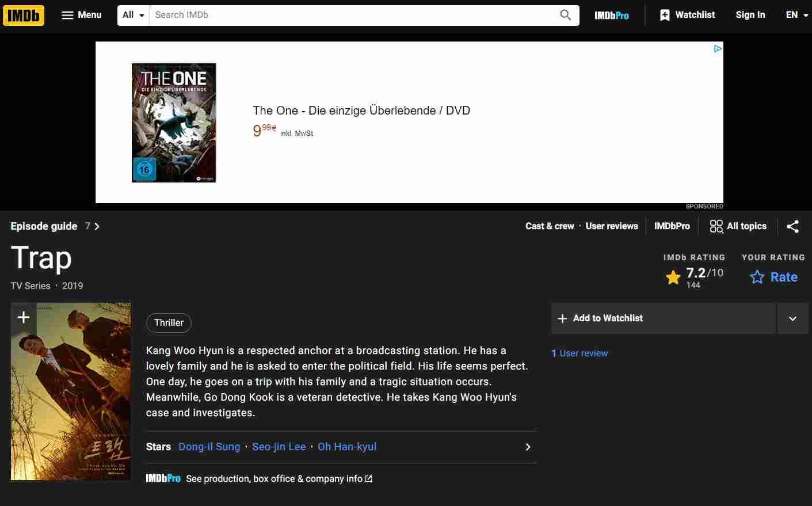
Task: Select the Thriller genre chip
Action: 169,323
